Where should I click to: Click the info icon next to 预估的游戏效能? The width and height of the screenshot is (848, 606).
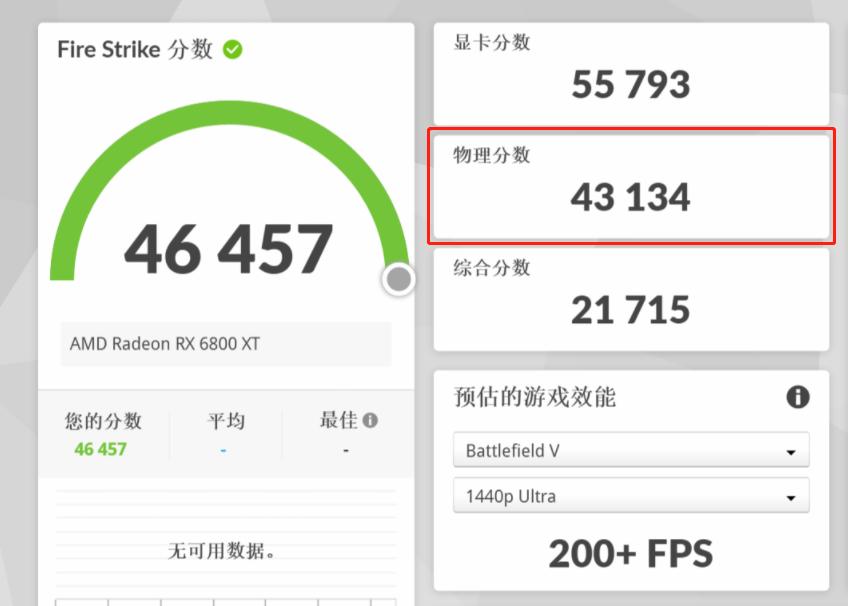797,397
